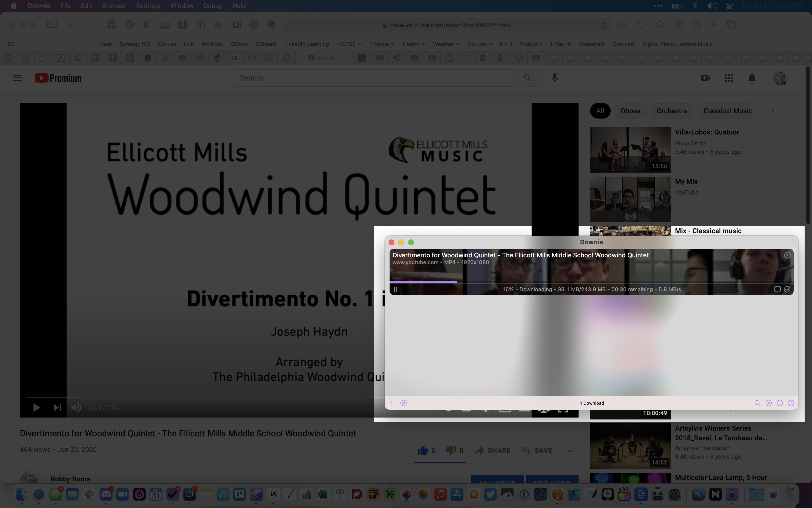
Task: Open the browser downloads arrow icon
Action: [x=621, y=24]
